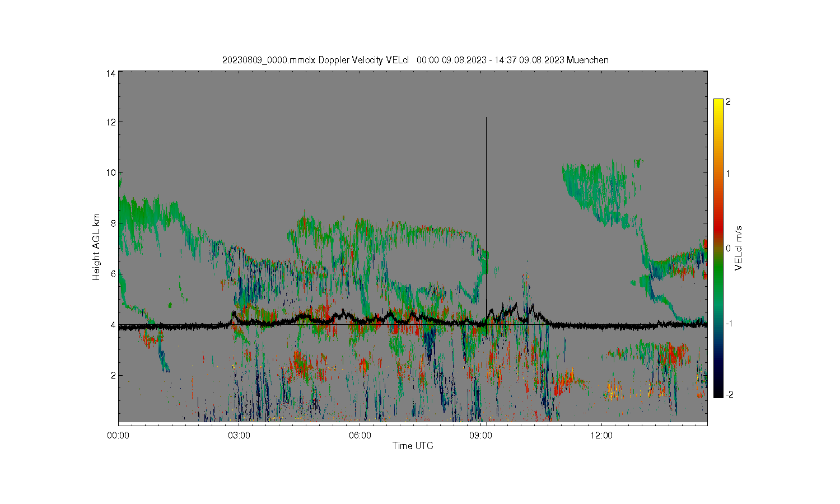Click the 12 km height tick label
Viewport: 840px width, 504px height.
pyautogui.click(x=111, y=122)
